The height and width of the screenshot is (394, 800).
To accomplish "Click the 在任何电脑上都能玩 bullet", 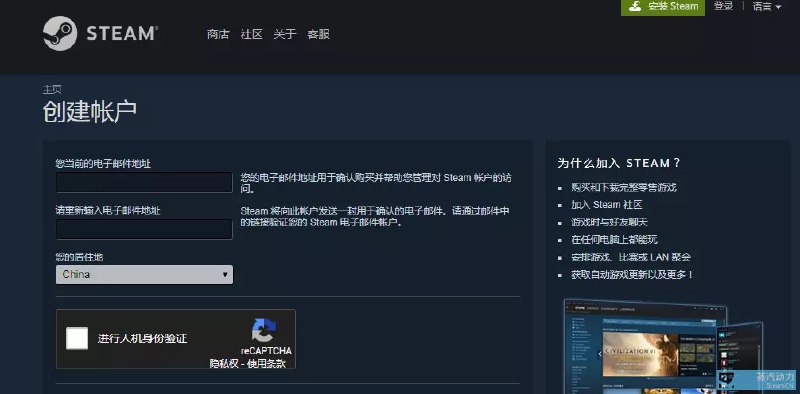I will (x=614, y=240).
